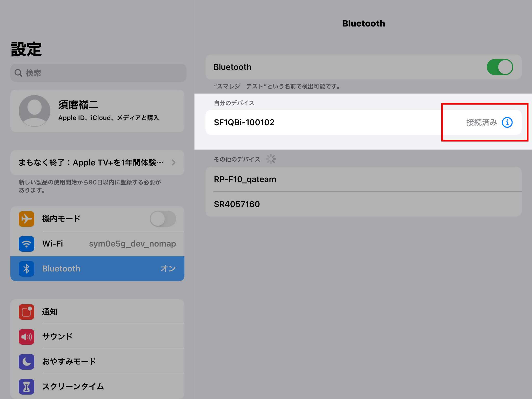This screenshot has height=399, width=532.
Task: Open Apple ID settings via 須磨嶺二 row
Action: (97, 111)
